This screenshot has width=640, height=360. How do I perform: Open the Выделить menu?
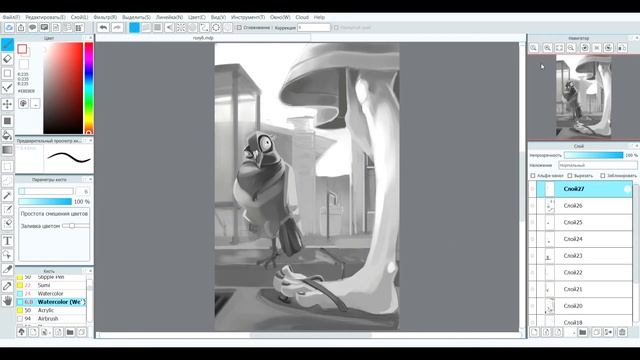click(x=136, y=17)
